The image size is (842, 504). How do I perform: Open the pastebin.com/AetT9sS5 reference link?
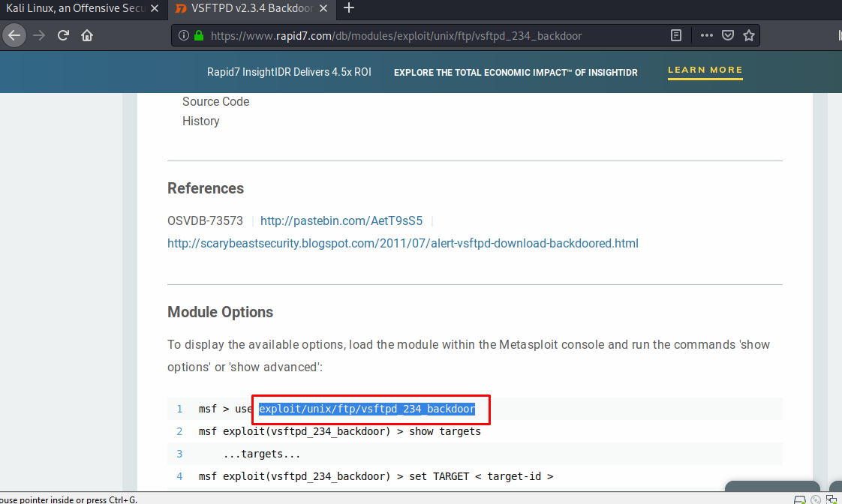(341, 220)
